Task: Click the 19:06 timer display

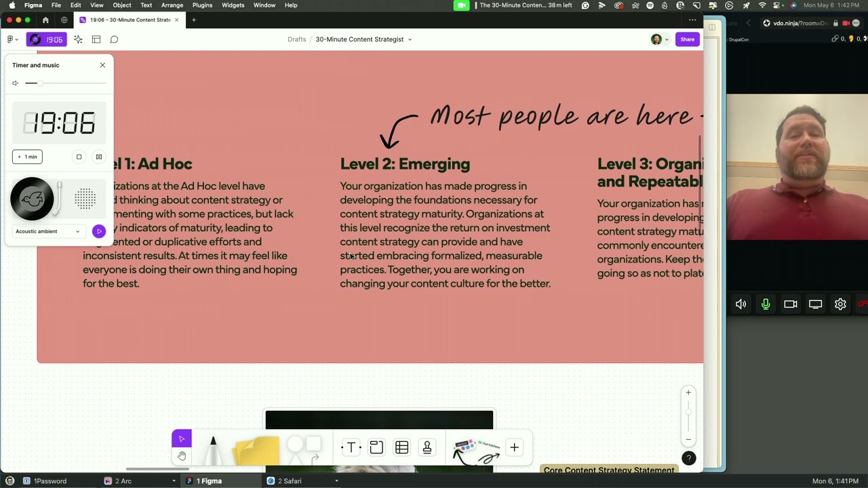Action: coord(59,123)
